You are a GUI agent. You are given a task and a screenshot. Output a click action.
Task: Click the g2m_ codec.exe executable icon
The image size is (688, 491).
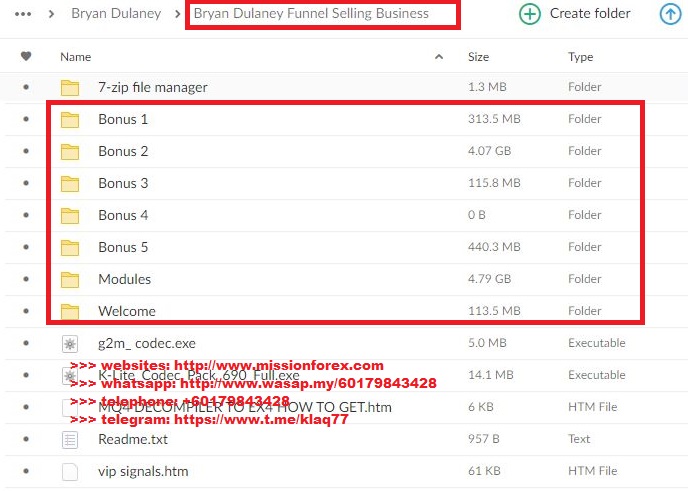(x=70, y=344)
